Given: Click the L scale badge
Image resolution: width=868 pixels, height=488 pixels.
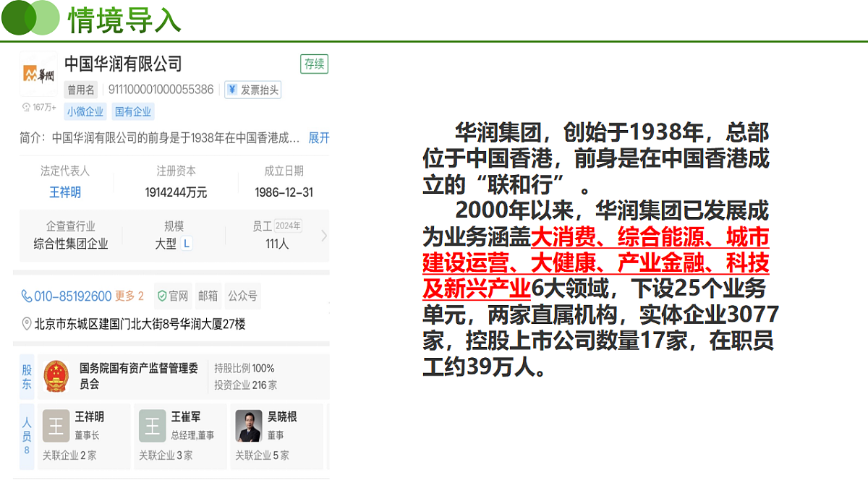Looking at the screenshot, I should pyautogui.click(x=187, y=244).
